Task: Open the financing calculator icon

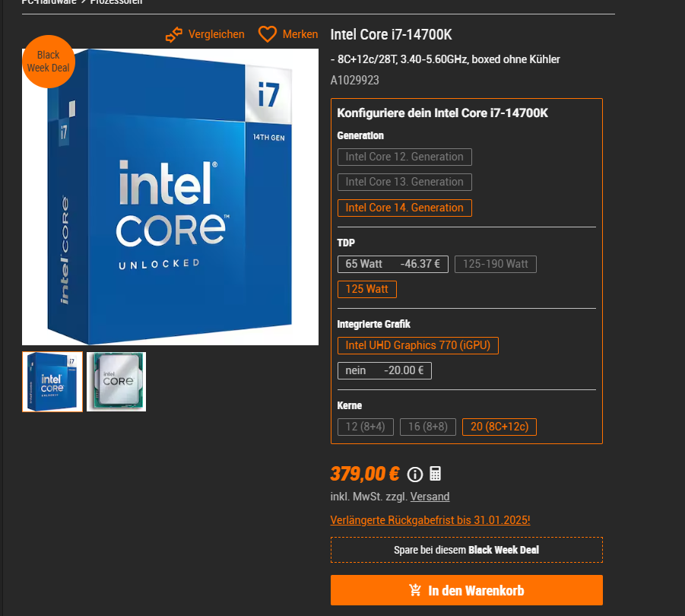Action: (435, 474)
